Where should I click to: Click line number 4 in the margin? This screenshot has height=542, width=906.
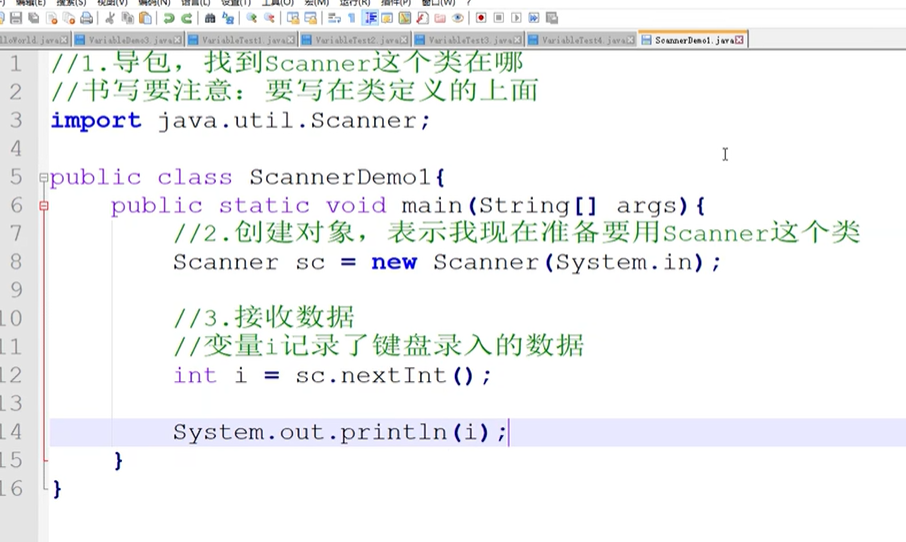16,149
